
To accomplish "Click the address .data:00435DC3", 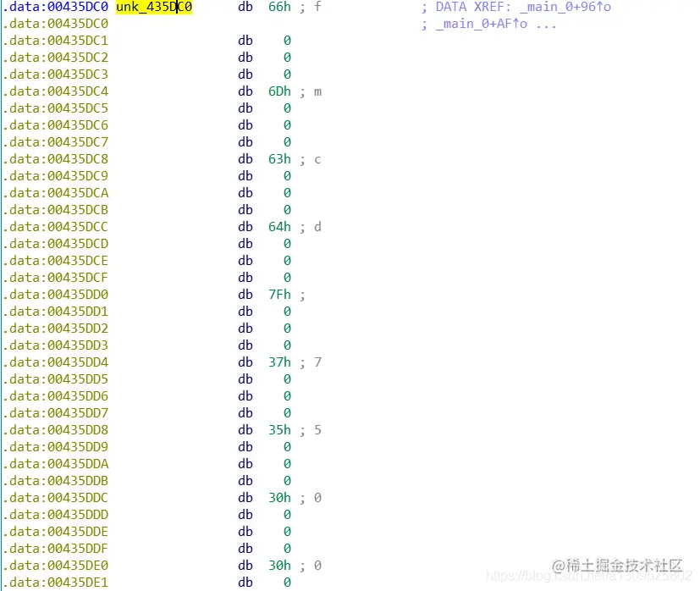I will pos(55,75).
